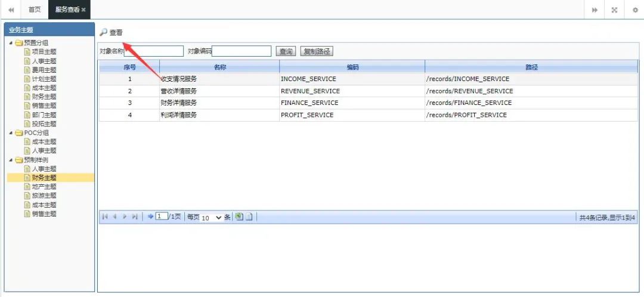
Task: Export table with the plain document icon
Action: point(249,216)
